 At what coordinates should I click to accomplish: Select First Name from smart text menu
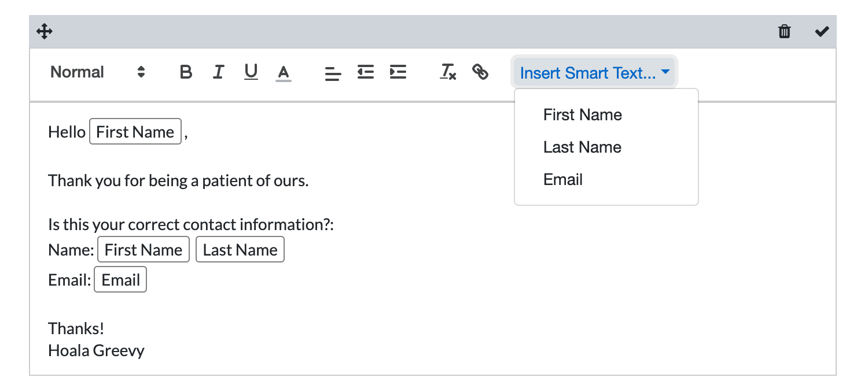[x=582, y=115]
